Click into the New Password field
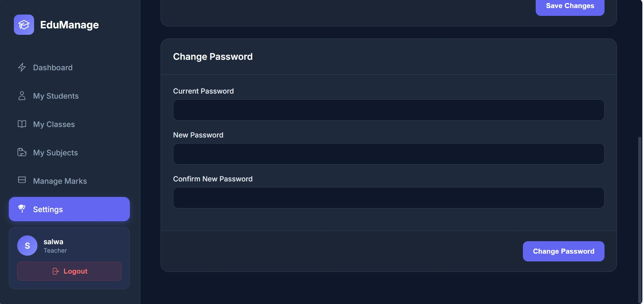The width and height of the screenshot is (644, 304). (x=388, y=154)
